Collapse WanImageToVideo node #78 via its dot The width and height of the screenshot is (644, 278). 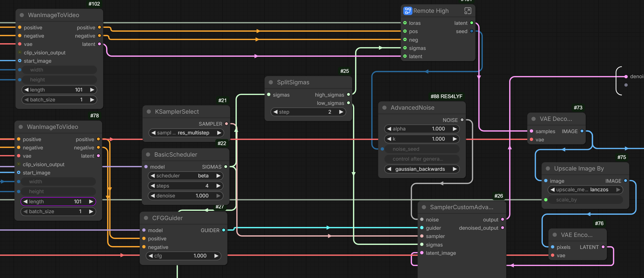21,127
